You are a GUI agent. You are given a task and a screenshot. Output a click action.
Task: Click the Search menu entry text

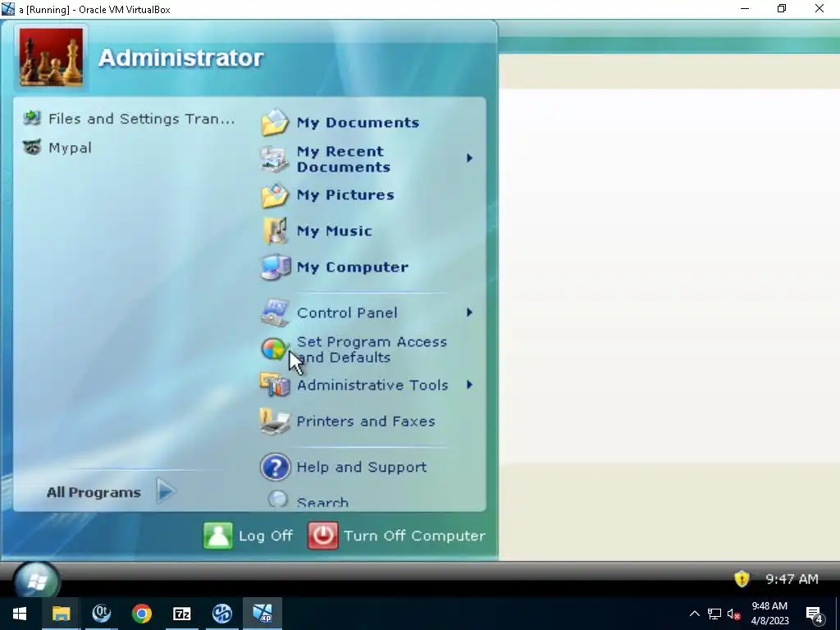click(x=322, y=503)
